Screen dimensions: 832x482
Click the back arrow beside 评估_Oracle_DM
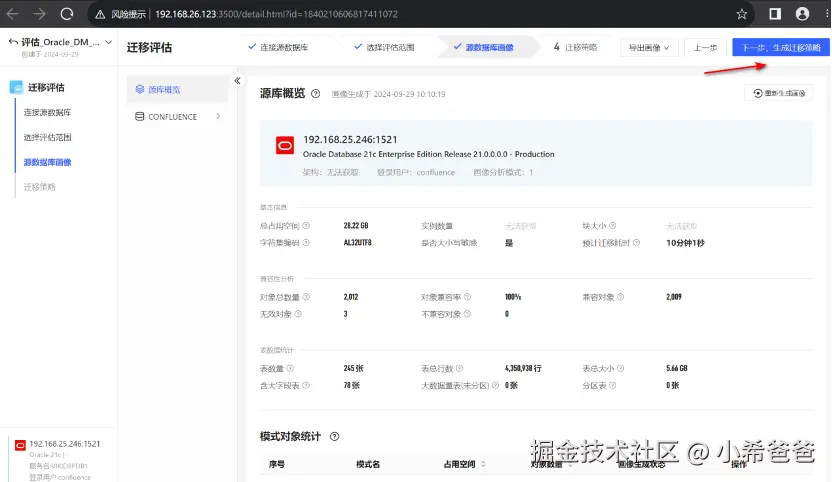click(x=13, y=42)
